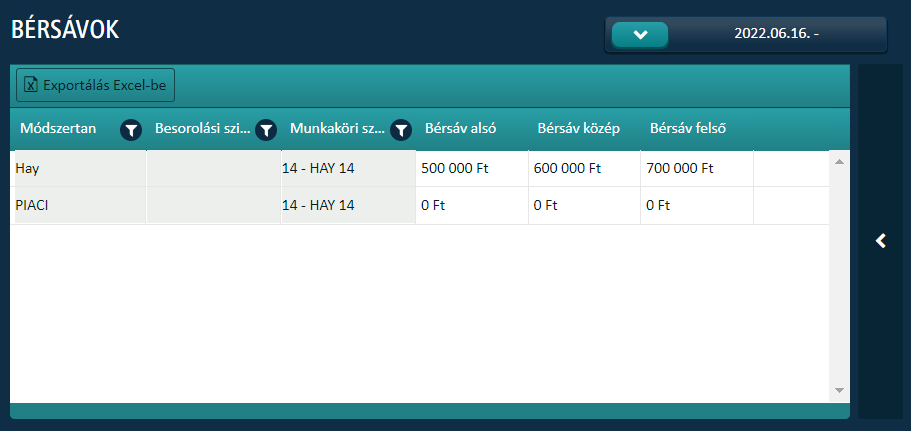Select the PIACI methodology cell
The image size is (911, 431).
78,205
